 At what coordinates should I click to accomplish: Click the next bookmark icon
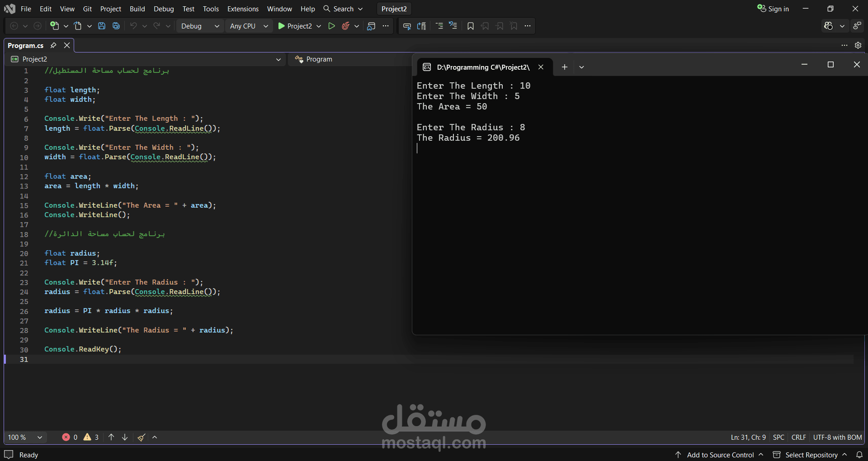(500, 26)
